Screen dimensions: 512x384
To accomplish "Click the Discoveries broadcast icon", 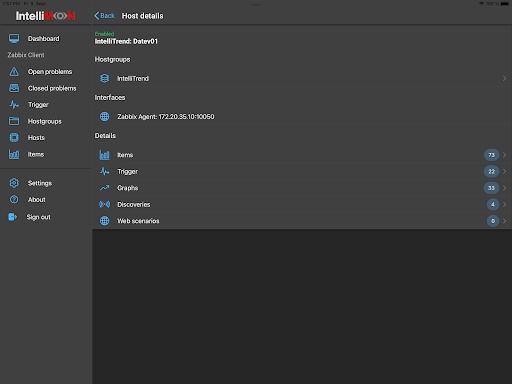I will pyautogui.click(x=105, y=204).
